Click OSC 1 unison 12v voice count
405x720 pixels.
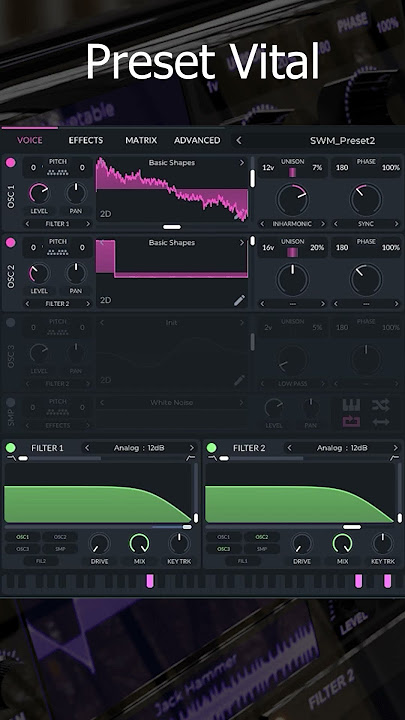point(268,168)
